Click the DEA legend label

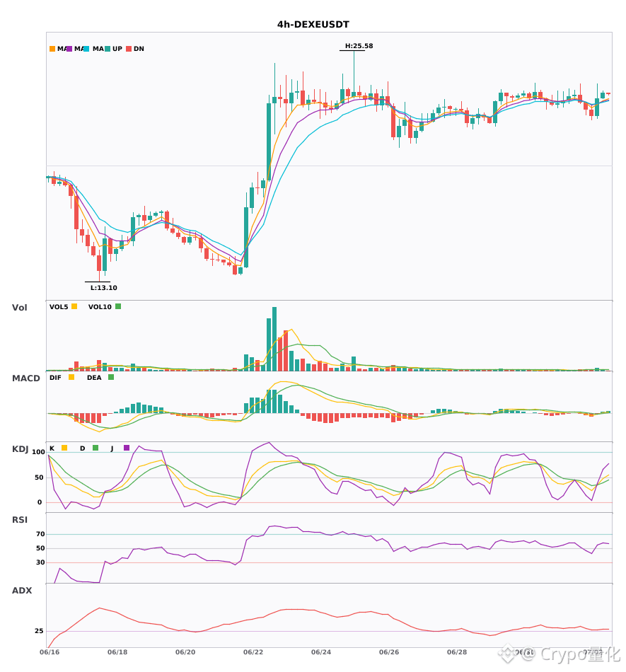94,378
